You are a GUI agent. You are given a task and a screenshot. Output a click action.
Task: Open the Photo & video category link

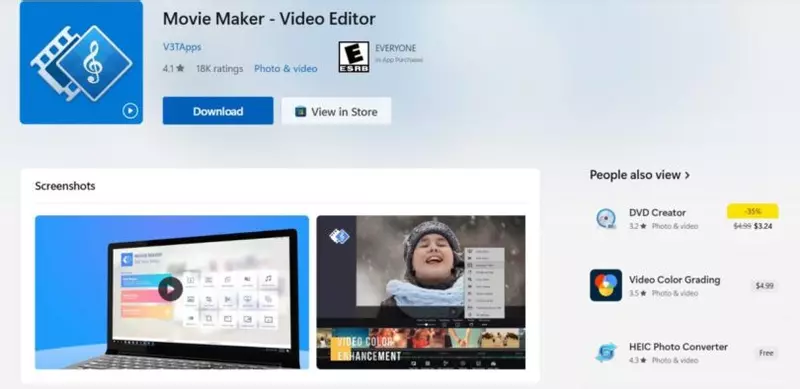286,68
